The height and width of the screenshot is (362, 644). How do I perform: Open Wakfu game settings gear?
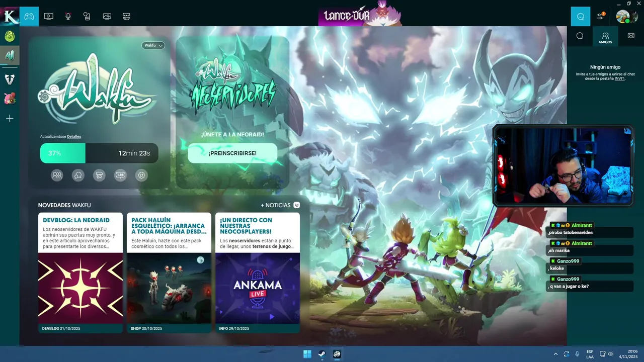[142, 175]
